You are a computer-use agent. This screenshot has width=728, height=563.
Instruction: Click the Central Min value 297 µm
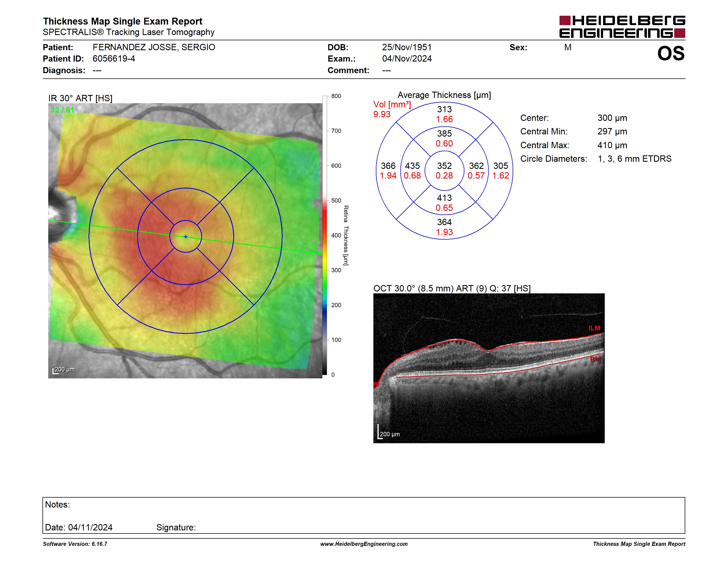pyautogui.click(x=612, y=131)
